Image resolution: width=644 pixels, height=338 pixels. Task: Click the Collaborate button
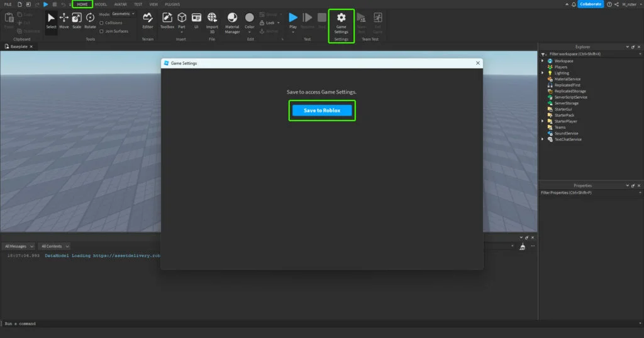click(591, 4)
